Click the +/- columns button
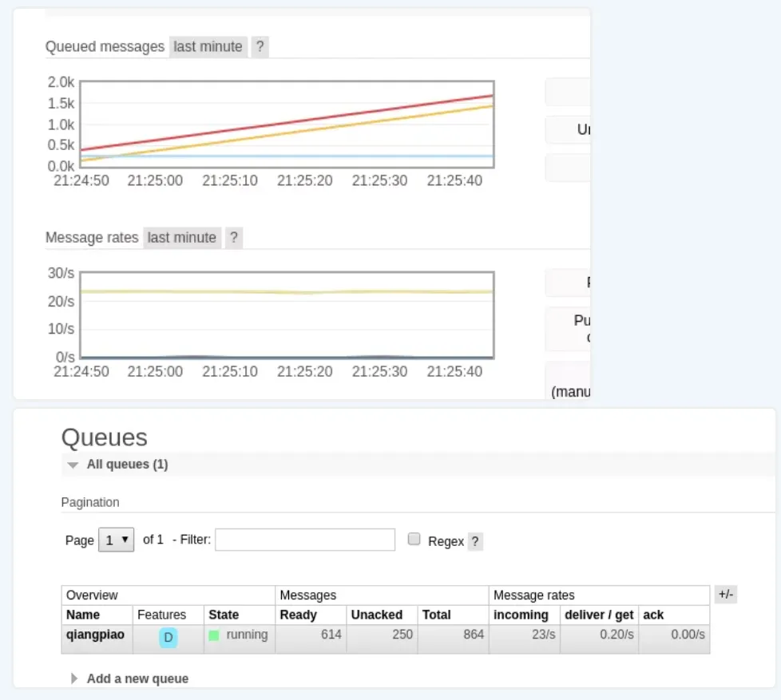Screen dimensions: 781x700 pos(726,594)
